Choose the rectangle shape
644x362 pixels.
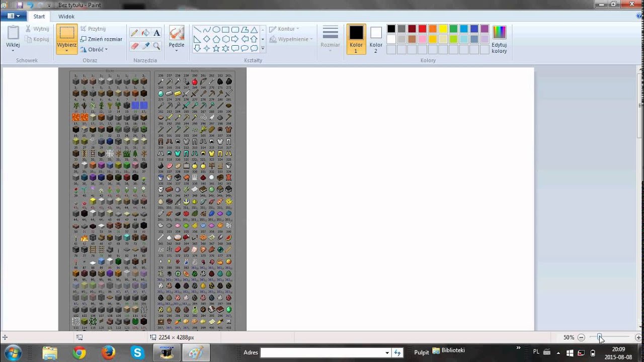coord(226,30)
